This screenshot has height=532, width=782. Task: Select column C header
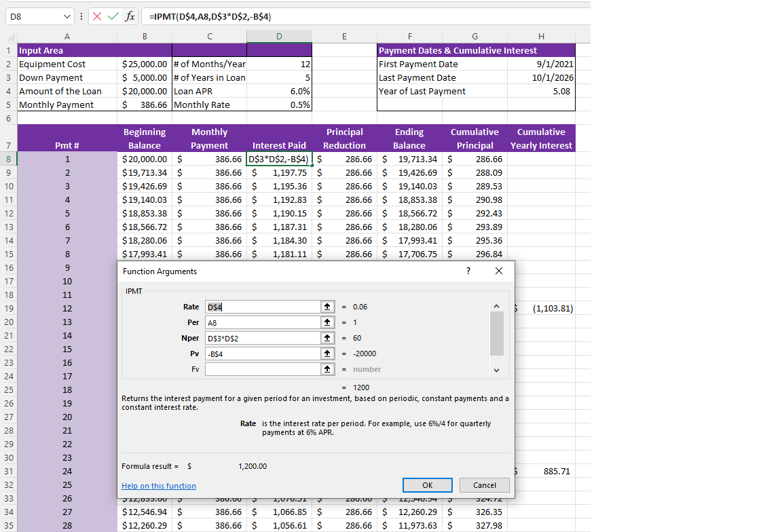(x=210, y=37)
